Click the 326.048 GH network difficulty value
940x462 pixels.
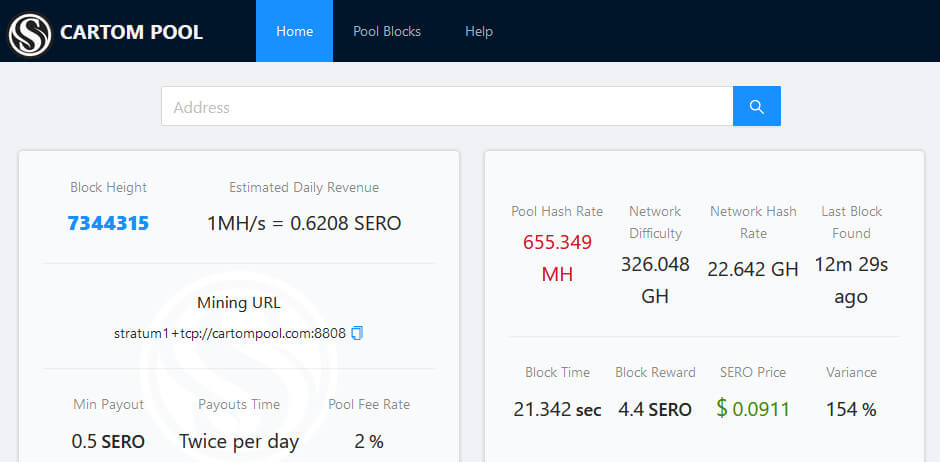(x=655, y=280)
